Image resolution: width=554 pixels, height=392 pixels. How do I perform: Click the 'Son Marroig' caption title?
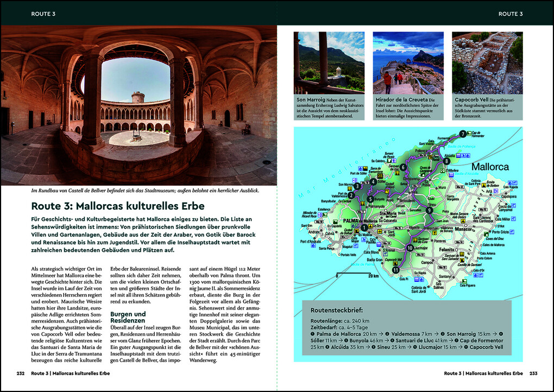coord(311,100)
